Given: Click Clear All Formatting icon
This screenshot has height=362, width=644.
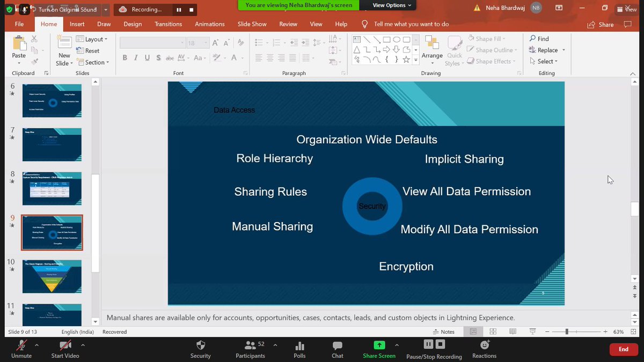Looking at the screenshot, I should tap(241, 43).
